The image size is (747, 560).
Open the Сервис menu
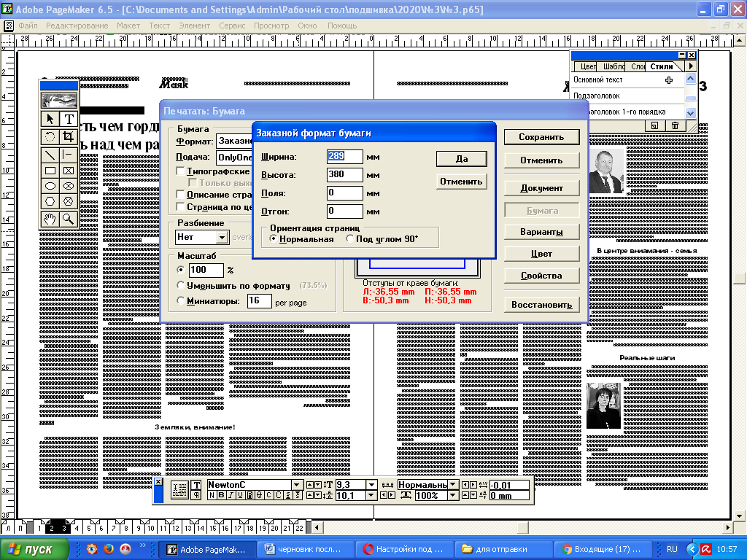[232, 26]
